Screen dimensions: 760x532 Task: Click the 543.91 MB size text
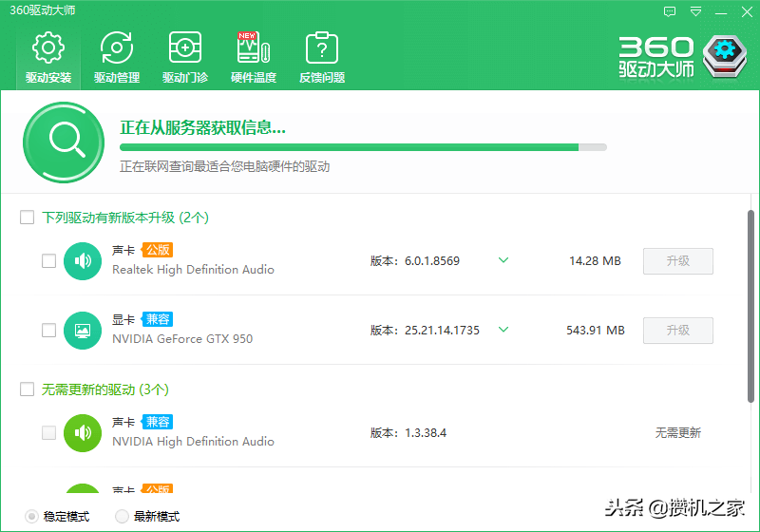596,331
